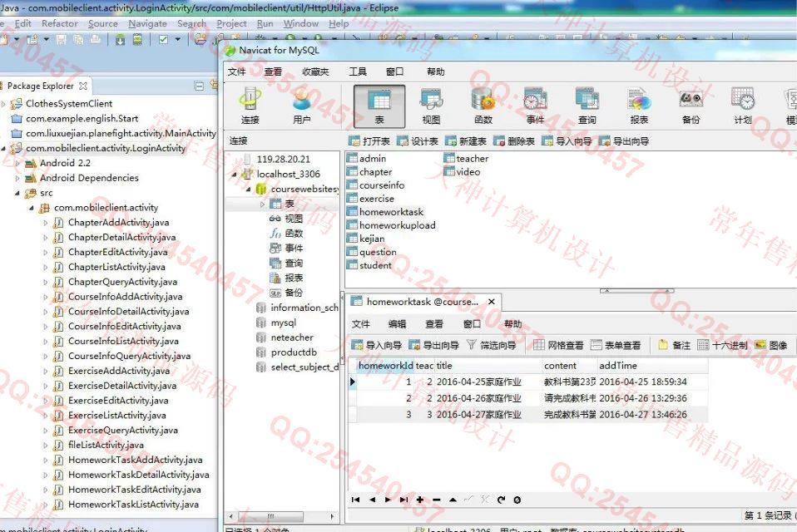This screenshot has width=797, height=532.
Task: Click the delete record minus button
Action: click(x=436, y=500)
